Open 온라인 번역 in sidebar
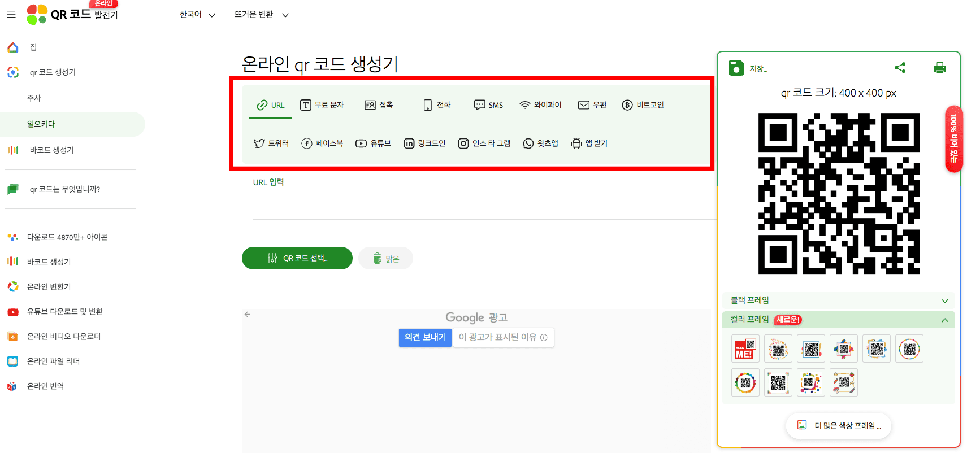The image size is (980, 453). [46, 386]
